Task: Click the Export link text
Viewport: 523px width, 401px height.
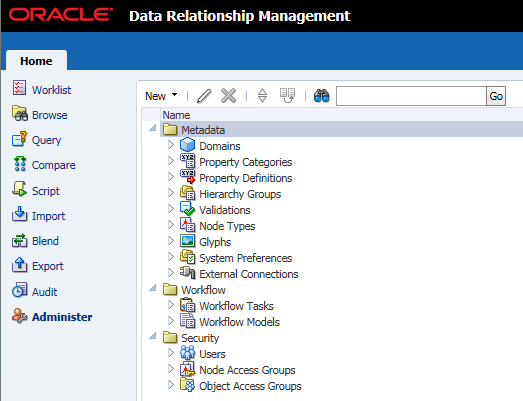Action: click(48, 266)
